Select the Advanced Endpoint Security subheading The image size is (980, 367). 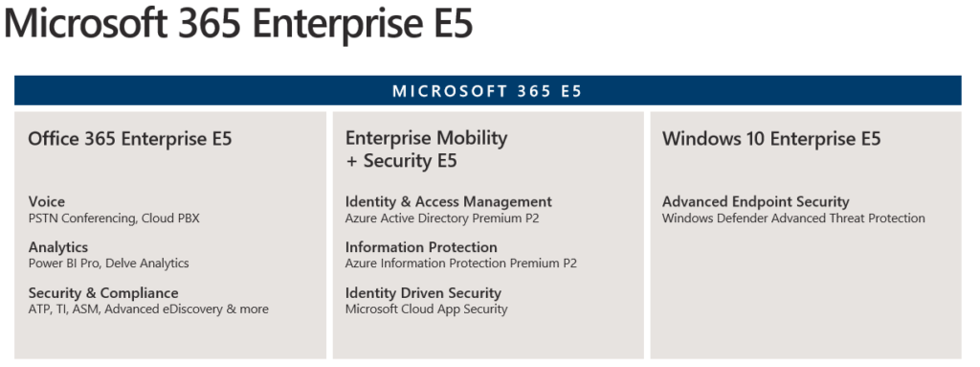coord(756,201)
